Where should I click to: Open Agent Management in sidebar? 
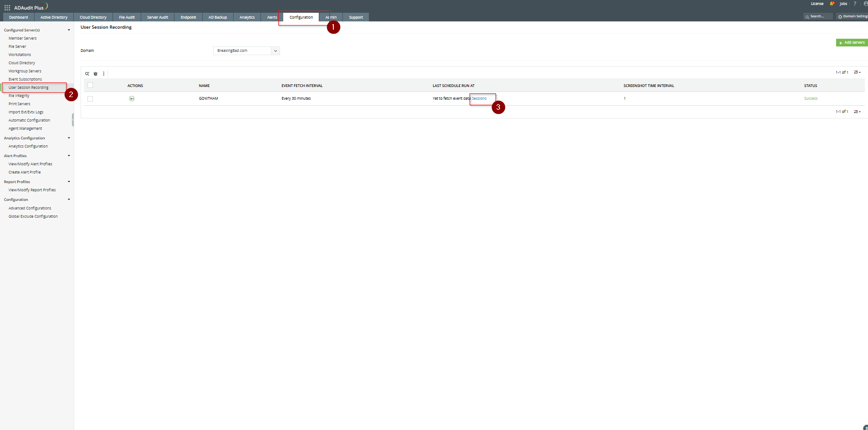click(x=26, y=128)
